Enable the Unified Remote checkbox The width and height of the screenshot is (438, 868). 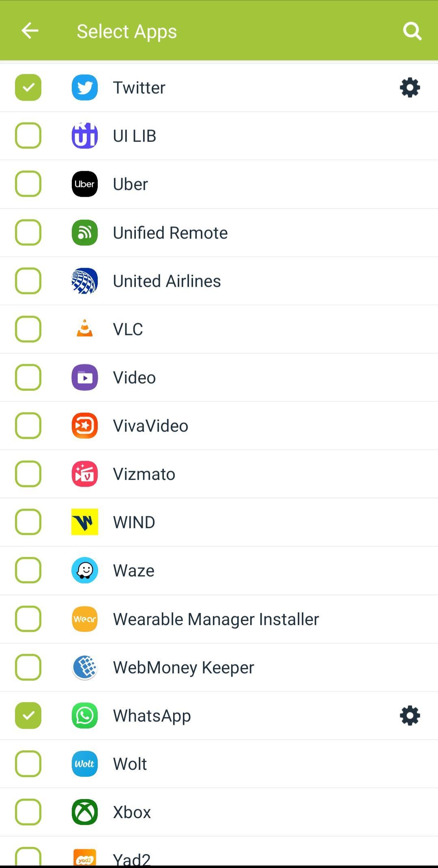[x=28, y=233]
